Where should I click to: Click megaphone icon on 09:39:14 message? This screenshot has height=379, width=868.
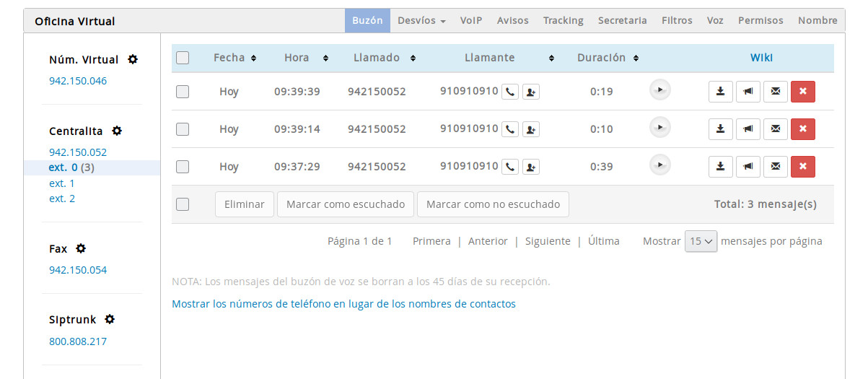pyautogui.click(x=748, y=129)
